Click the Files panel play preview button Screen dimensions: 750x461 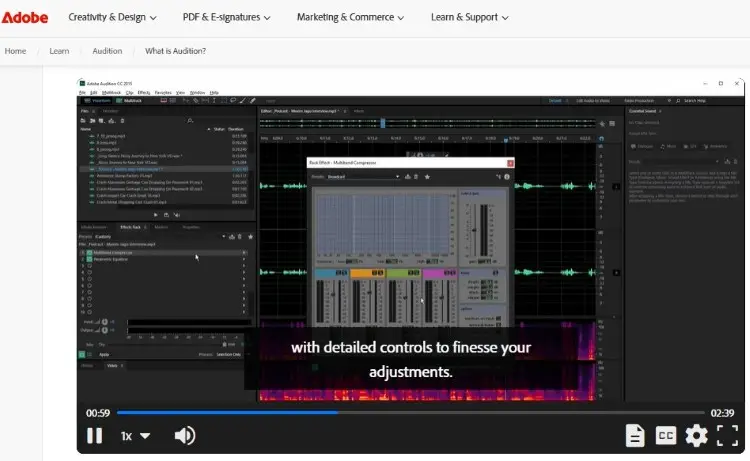(155, 215)
